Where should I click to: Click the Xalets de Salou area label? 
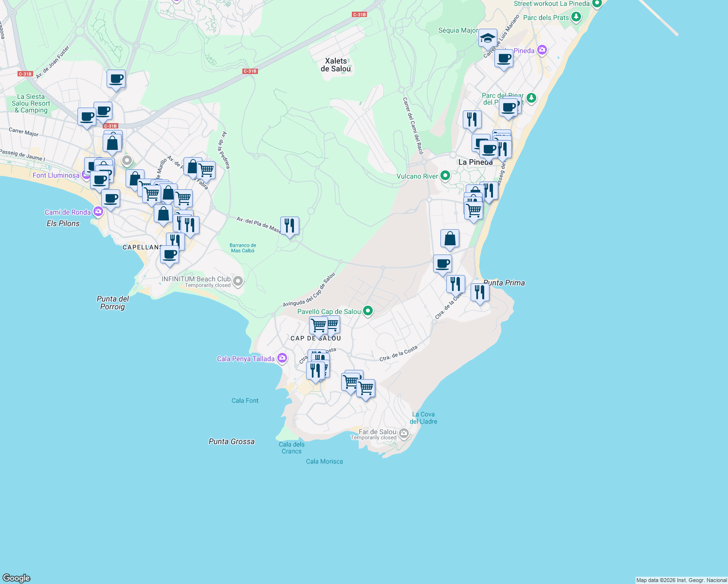tap(337, 65)
